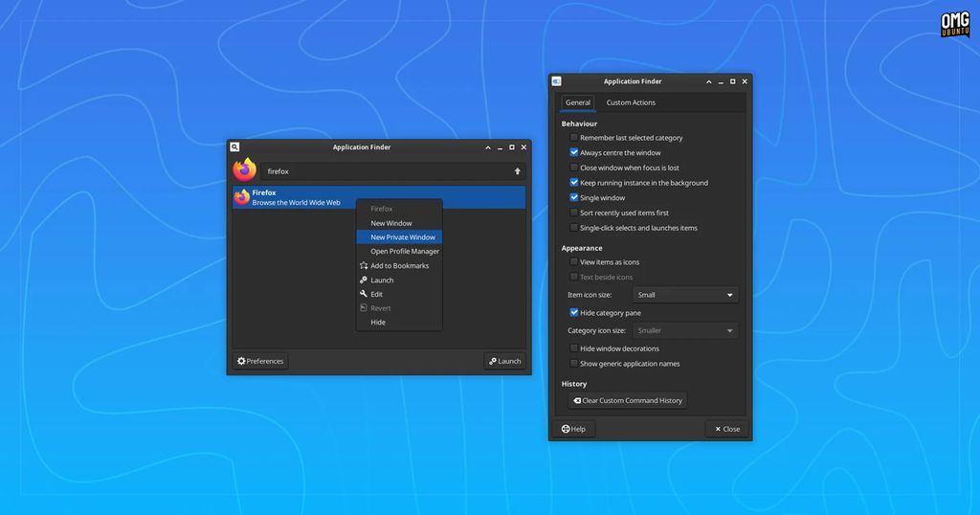This screenshot has width=980, height=515.
Task: Click the firefox search input field
Action: 393,171
